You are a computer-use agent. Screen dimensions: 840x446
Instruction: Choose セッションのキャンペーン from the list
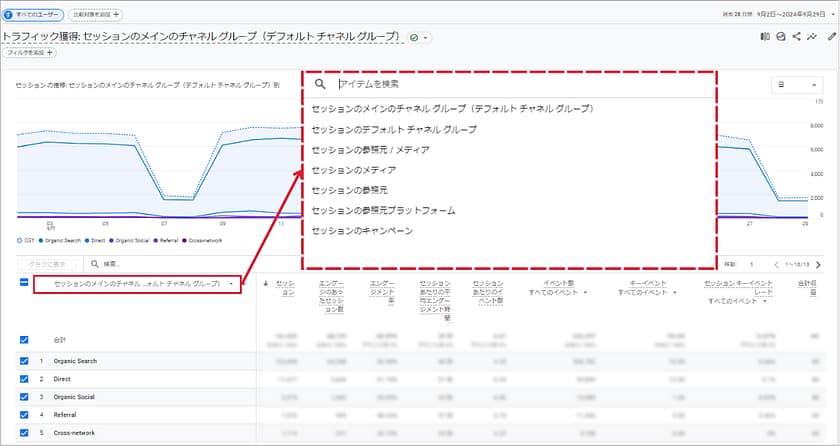click(x=362, y=231)
